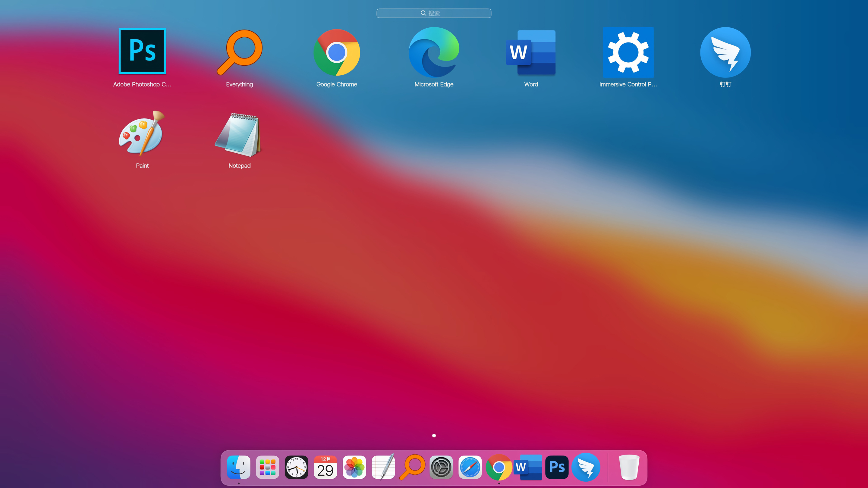Viewport: 868px width, 488px height.
Task: Open Google Chrome from the launcher grid
Action: click(x=337, y=52)
